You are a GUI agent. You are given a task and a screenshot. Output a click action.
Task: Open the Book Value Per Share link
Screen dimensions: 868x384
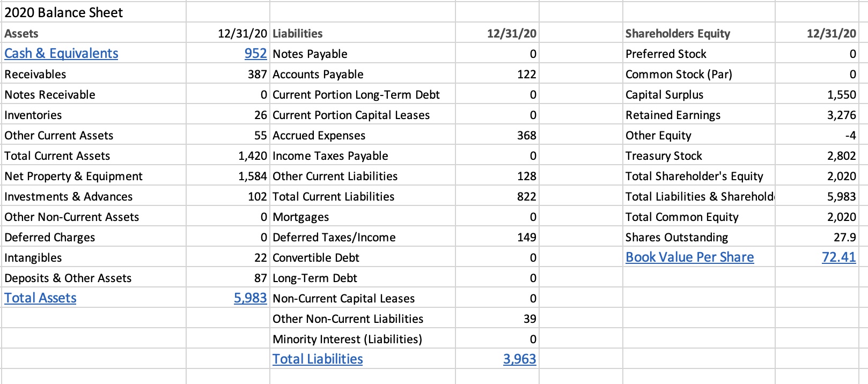tap(689, 257)
